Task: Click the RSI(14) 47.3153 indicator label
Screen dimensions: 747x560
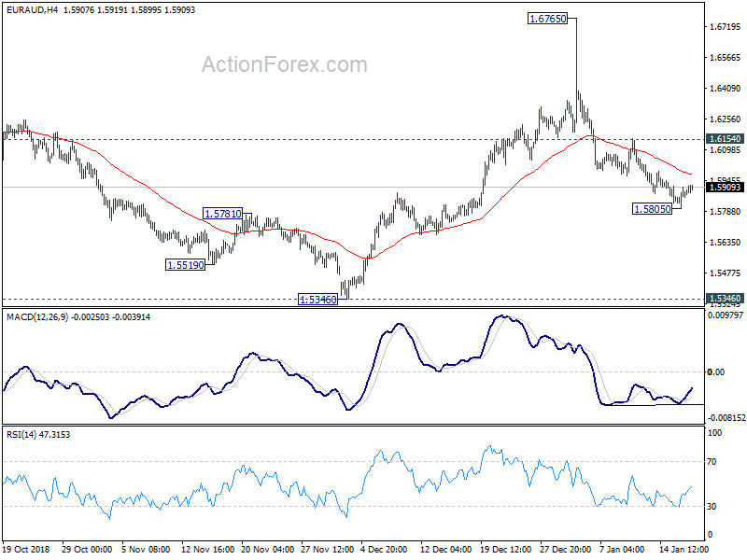Action: pyautogui.click(x=38, y=434)
